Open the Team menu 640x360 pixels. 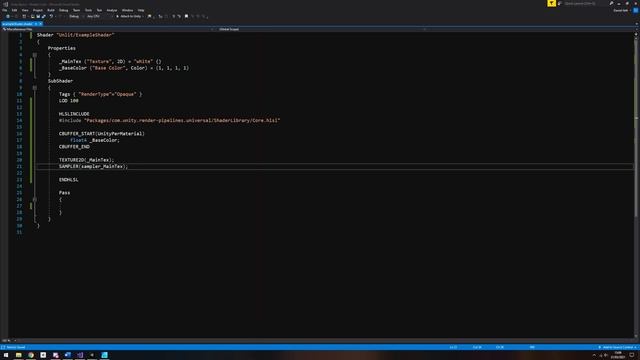pos(76,10)
